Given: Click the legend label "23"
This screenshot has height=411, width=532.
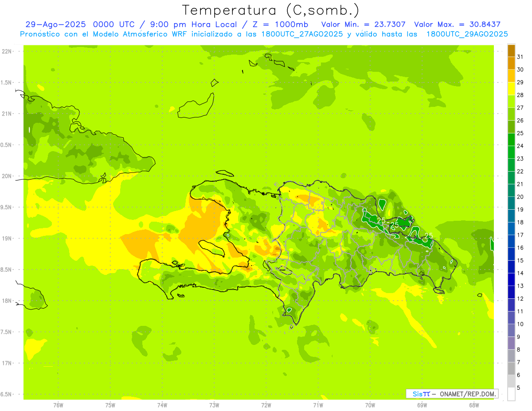Looking at the screenshot, I should click(x=520, y=159).
